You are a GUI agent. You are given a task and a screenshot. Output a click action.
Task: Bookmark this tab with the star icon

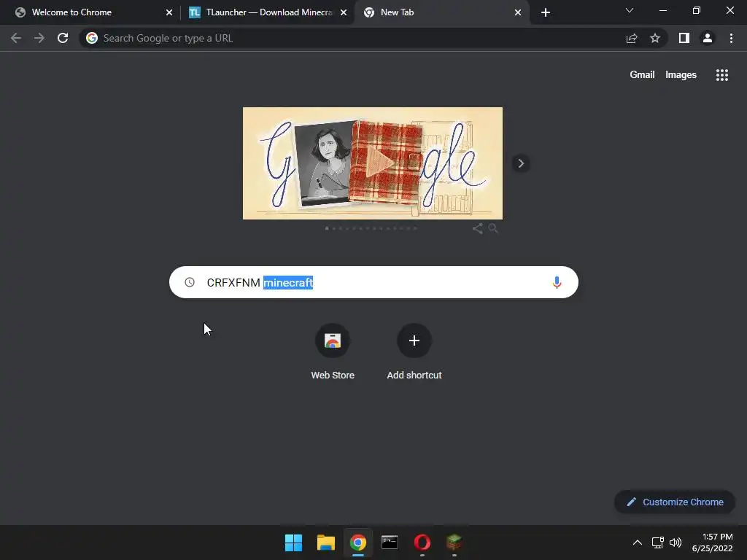655,38
